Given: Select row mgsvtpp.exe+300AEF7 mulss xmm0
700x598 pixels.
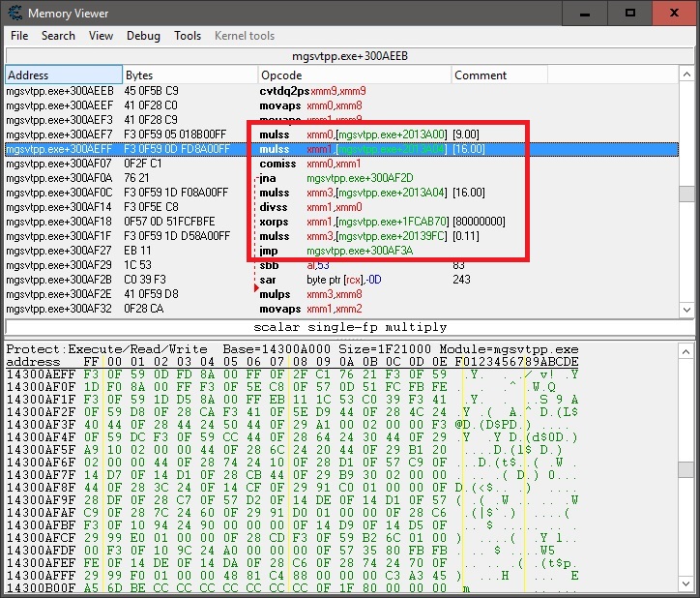Looking at the screenshot, I should [x=342, y=135].
